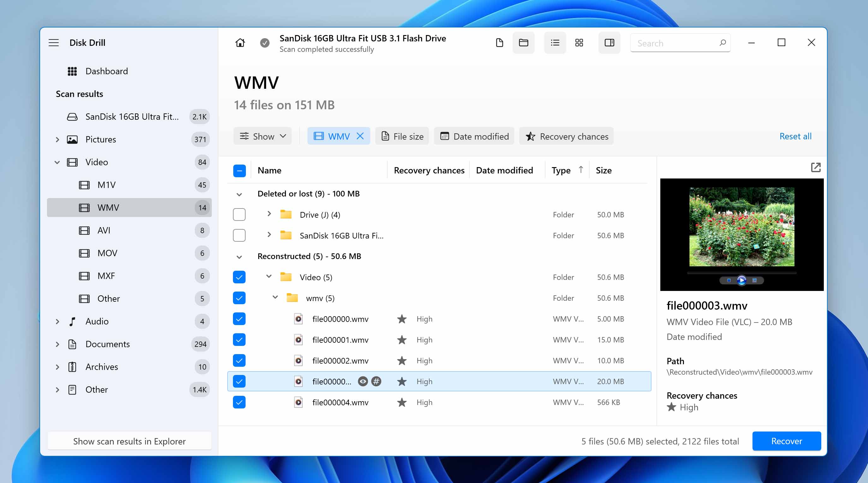This screenshot has width=868, height=483.
Task: Sort by Type column
Action: pos(567,170)
